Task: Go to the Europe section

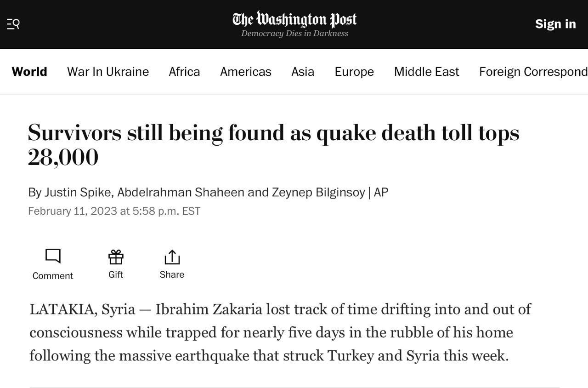Action: (354, 72)
